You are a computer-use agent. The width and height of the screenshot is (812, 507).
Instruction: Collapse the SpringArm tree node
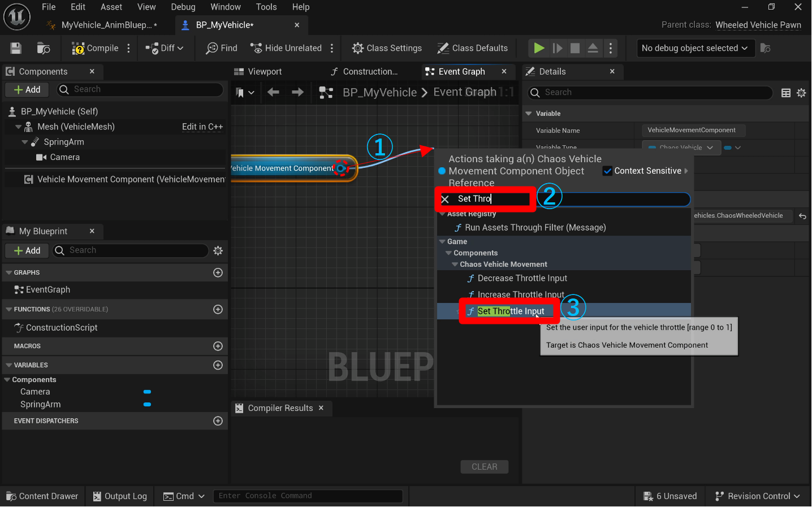pos(25,142)
